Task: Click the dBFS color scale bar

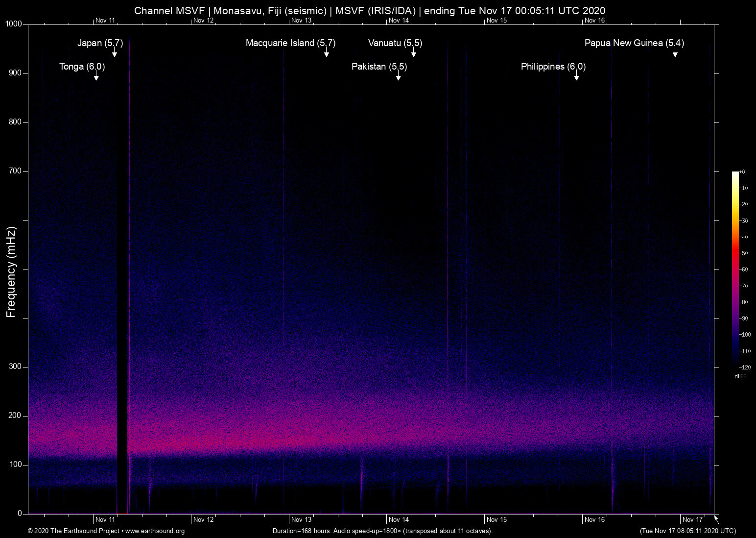Action: 735,269
